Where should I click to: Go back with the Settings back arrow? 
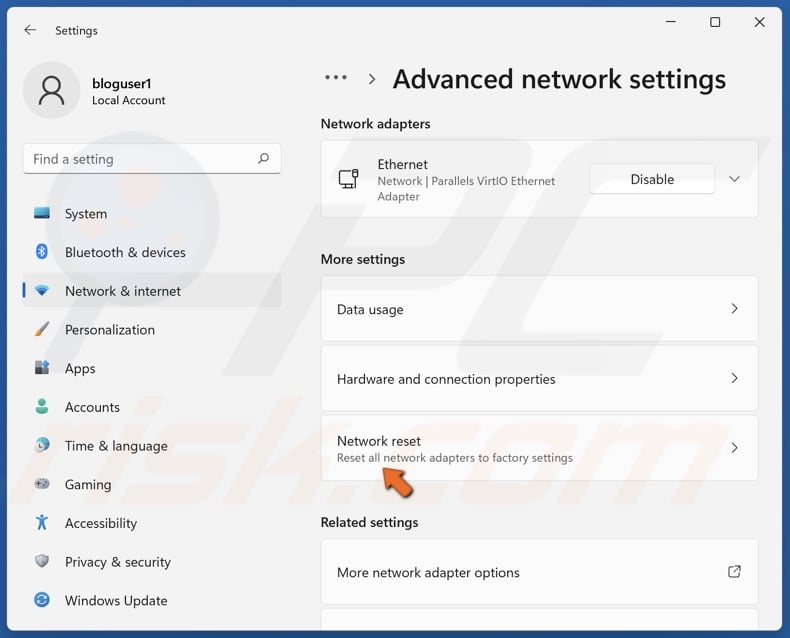(x=30, y=30)
